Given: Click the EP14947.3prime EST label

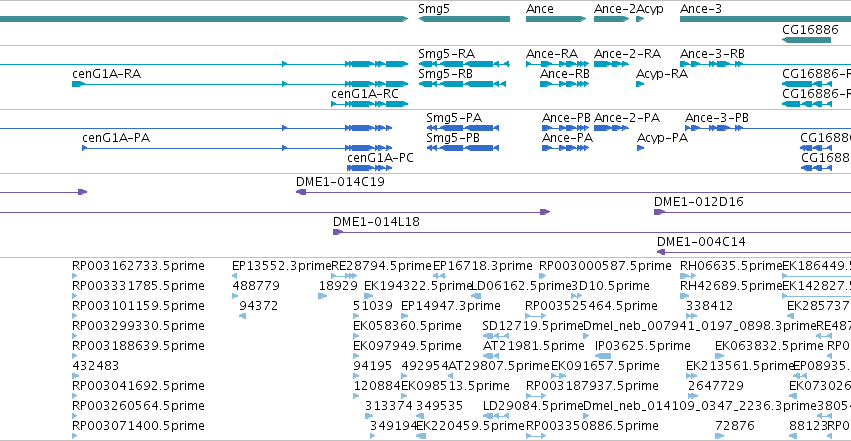Looking at the screenshot, I should tap(450, 306).
